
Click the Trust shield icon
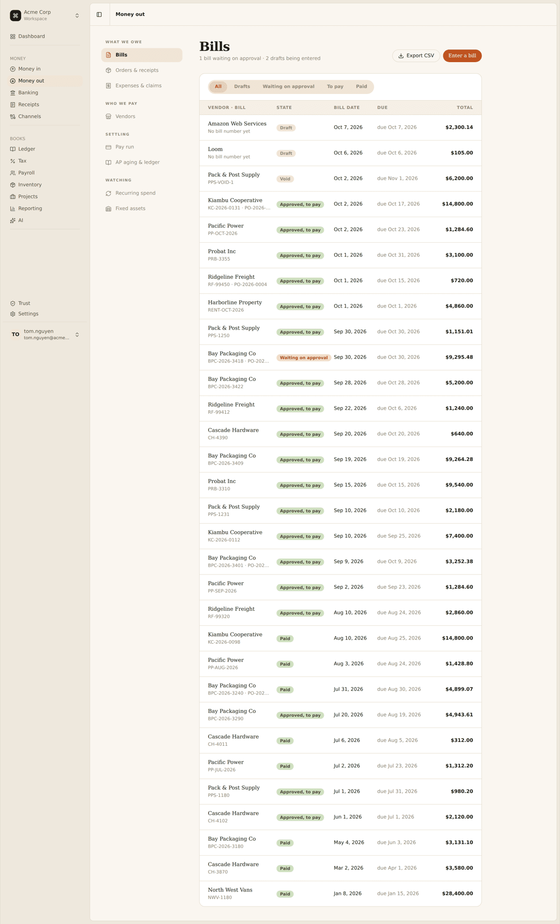13,303
